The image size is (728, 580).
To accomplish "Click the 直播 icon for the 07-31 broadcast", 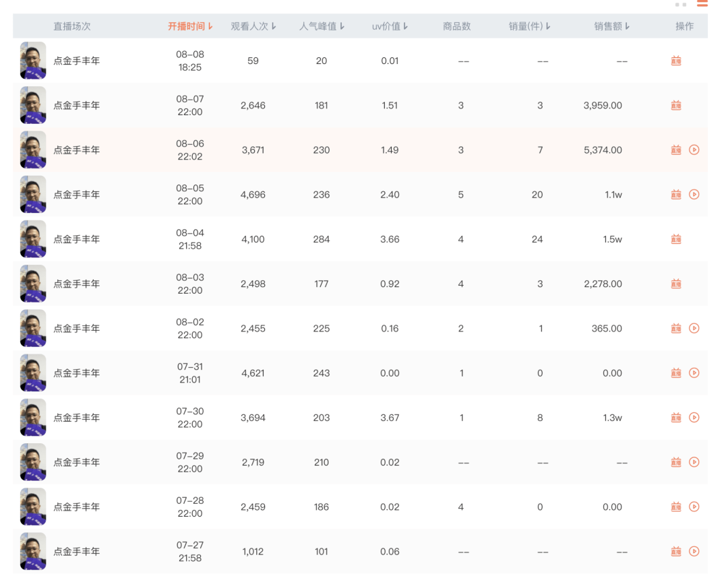I will click(675, 373).
